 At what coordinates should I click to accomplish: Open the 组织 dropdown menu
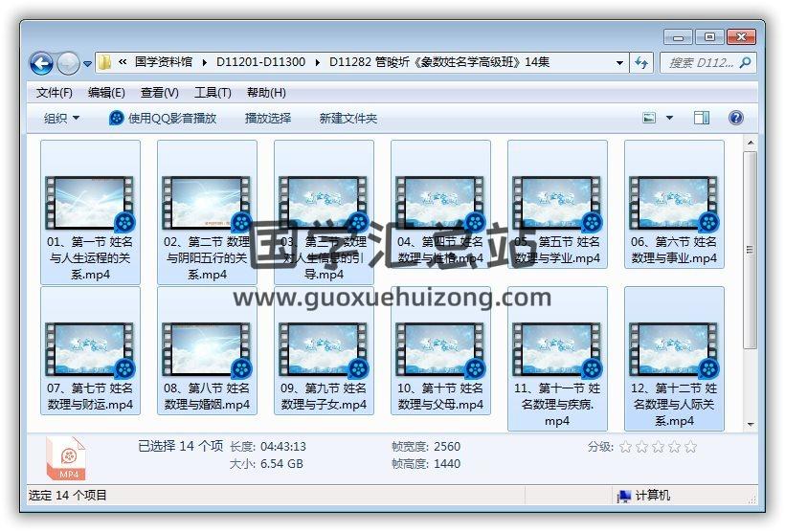(x=62, y=118)
